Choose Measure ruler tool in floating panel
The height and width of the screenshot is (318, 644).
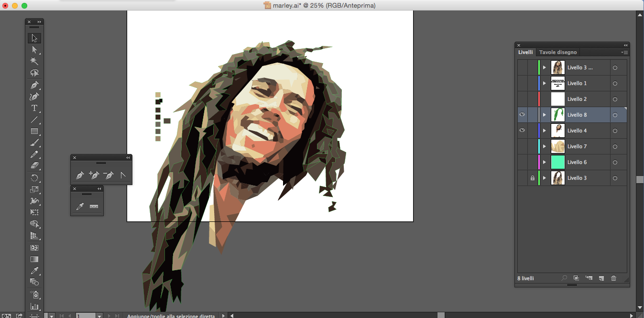[94, 207]
